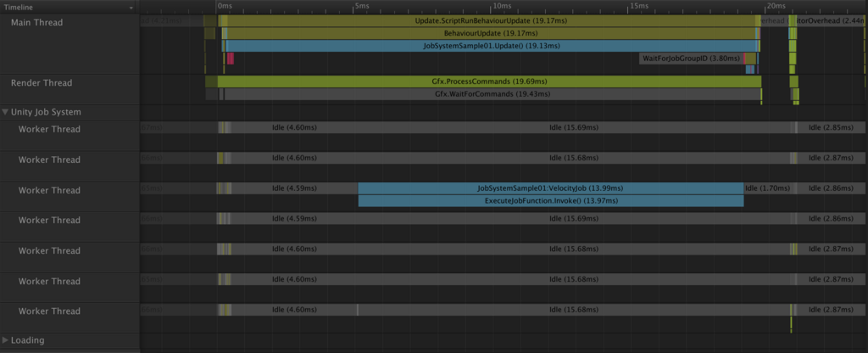868x353 pixels.
Task: Select the JobSystemSample01:VelocityJob (13.99ms) sample
Action: (551, 188)
